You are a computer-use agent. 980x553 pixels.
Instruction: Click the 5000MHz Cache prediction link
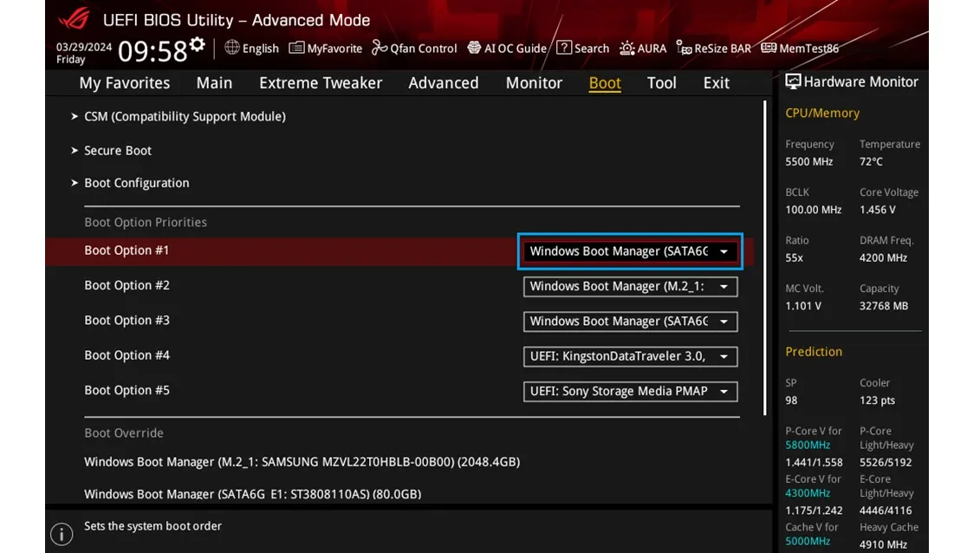(x=808, y=542)
